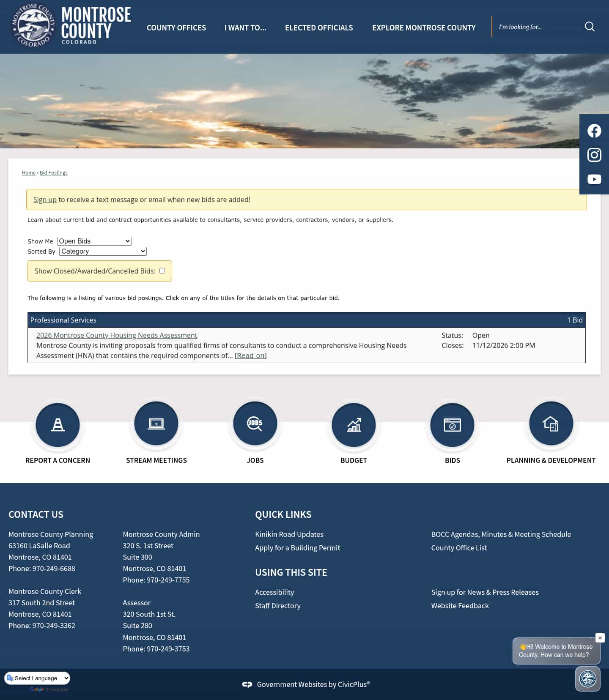Open the Facebook social icon

[594, 131]
